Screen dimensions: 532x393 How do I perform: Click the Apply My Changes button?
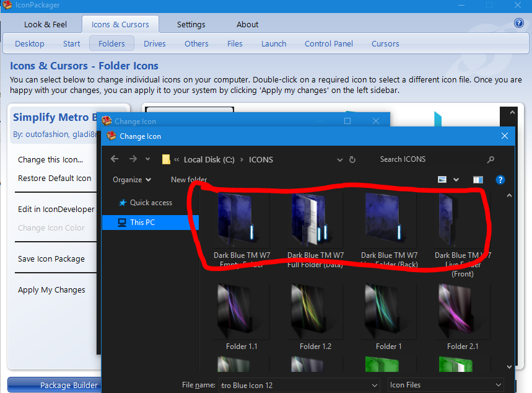51,289
